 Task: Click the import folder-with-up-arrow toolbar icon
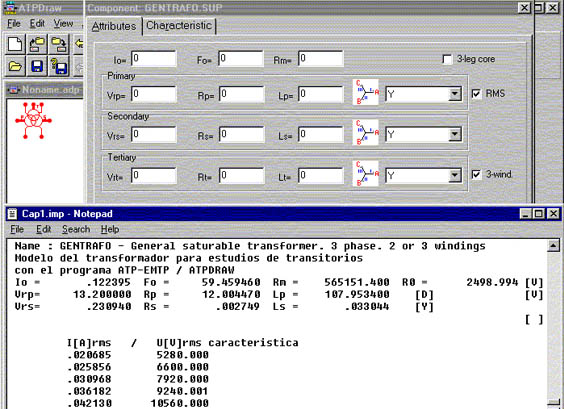(x=37, y=45)
